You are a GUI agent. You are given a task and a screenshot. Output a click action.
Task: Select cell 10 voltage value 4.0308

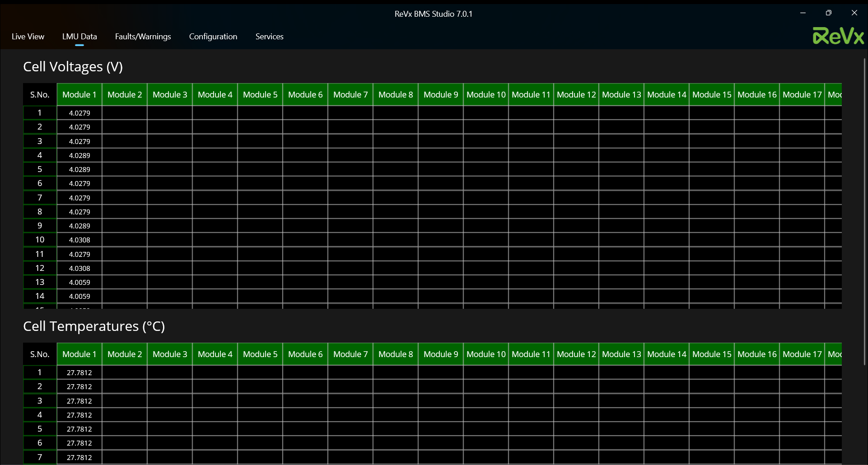[x=79, y=240]
